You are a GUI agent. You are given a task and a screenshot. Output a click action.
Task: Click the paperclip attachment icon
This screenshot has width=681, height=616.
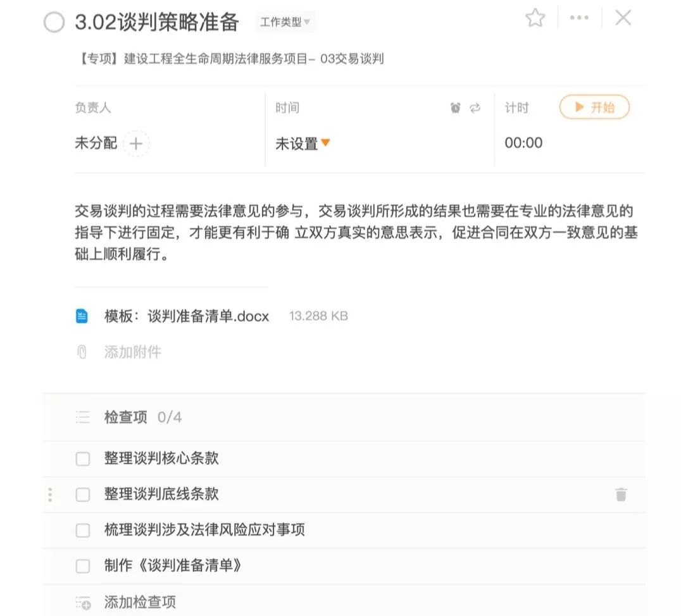point(82,352)
